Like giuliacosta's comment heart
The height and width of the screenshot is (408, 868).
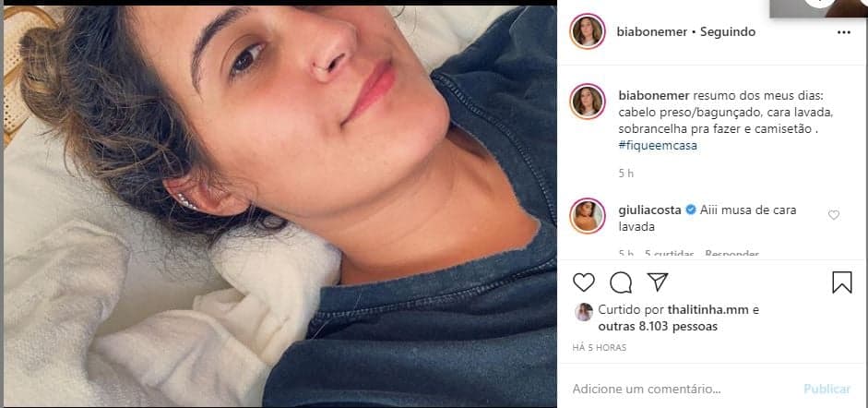pyautogui.click(x=834, y=215)
